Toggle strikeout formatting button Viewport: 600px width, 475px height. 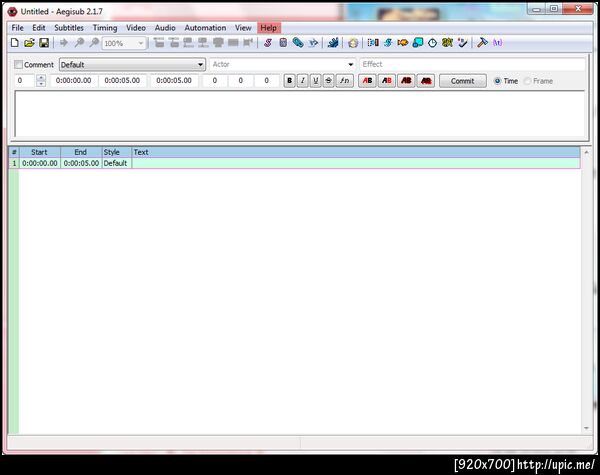point(329,81)
